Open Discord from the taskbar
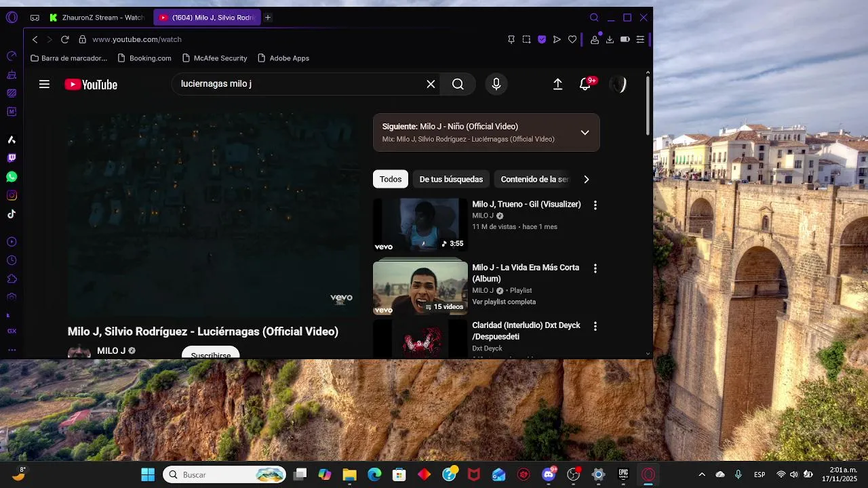The width and height of the screenshot is (868, 488). pyautogui.click(x=549, y=474)
